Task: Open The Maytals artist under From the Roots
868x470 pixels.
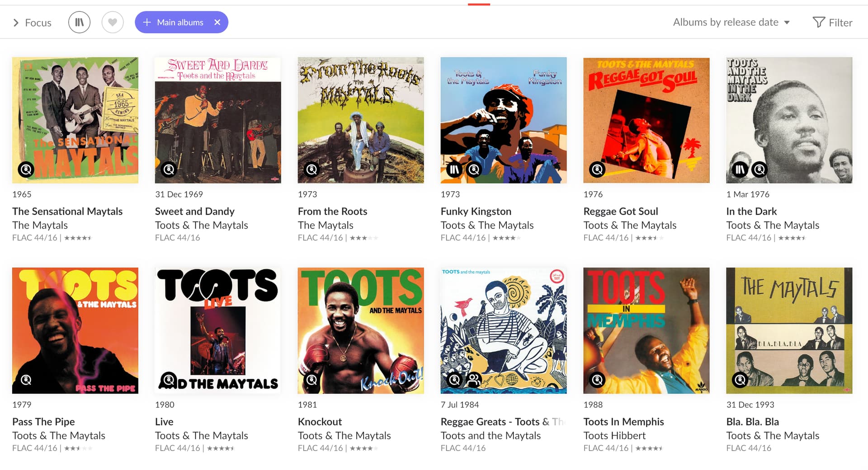Action: coord(325,225)
